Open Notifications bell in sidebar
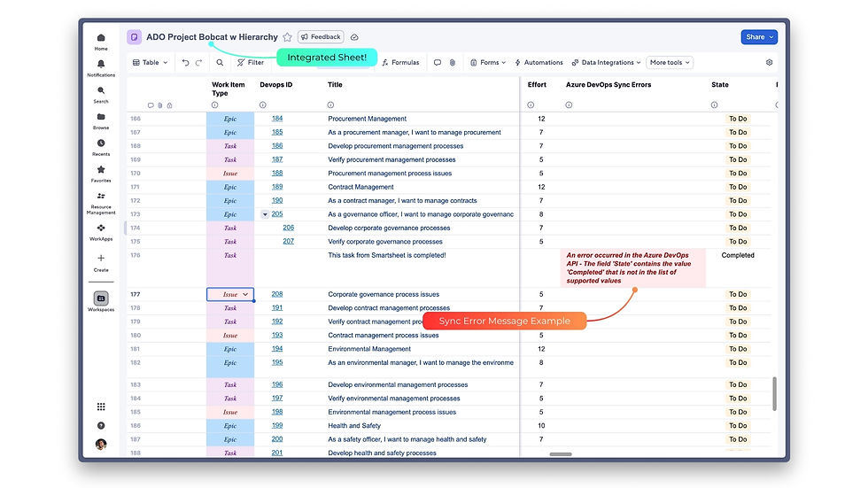 click(101, 68)
